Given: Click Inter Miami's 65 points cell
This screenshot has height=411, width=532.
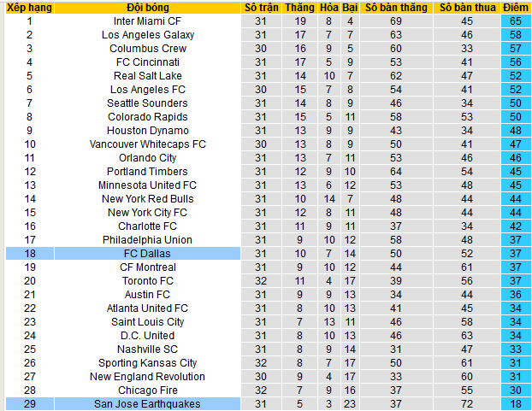Looking at the screenshot, I should (516, 21).
